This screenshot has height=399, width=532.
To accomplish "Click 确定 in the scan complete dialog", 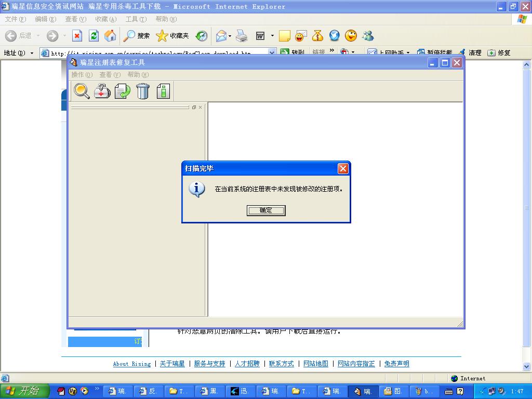I will pyautogui.click(x=266, y=210).
